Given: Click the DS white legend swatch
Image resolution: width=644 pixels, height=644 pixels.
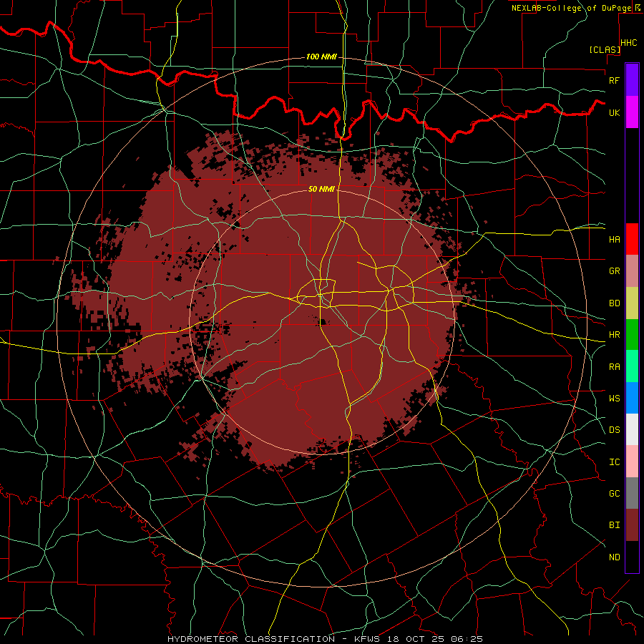Looking at the screenshot, I should click(632, 429).
